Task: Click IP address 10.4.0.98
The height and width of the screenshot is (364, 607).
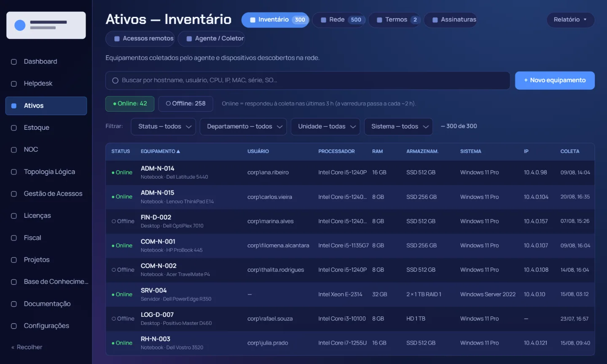Action: pyautogui.click(x=535, y=173)
